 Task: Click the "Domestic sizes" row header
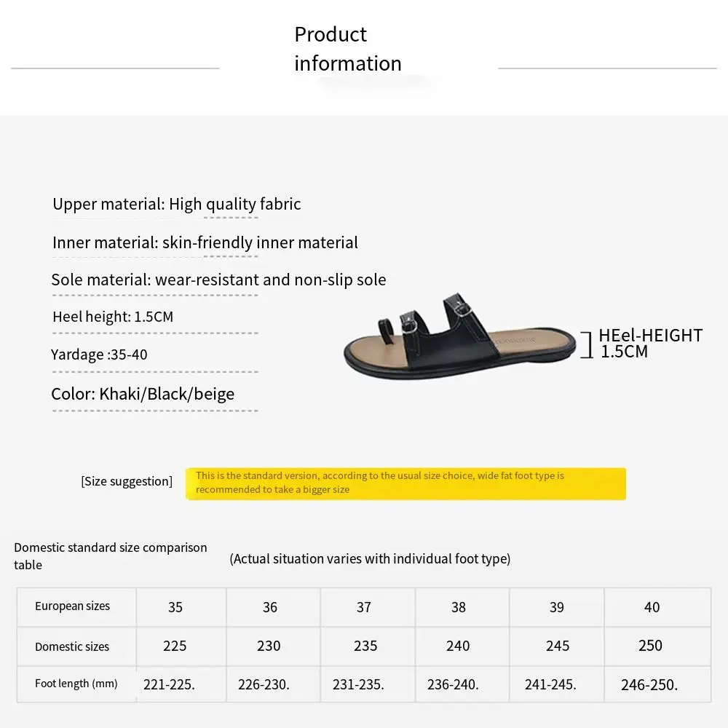click(x=72, y=646)
